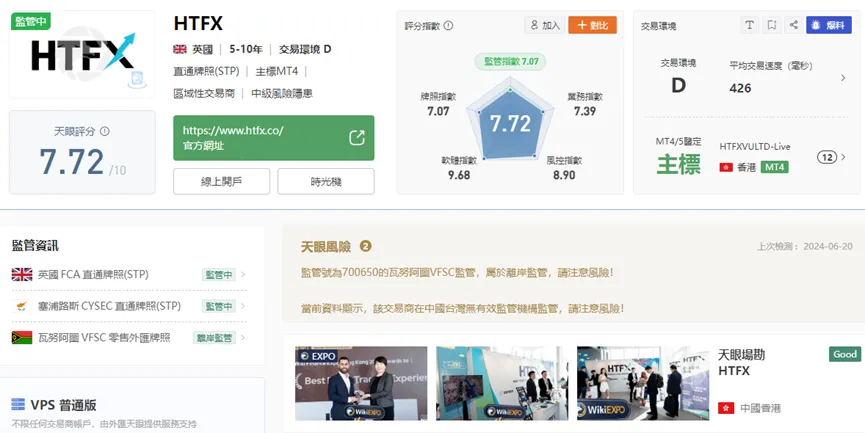The width and height of the screenshot is (865, 433).
Task: Click the small badge icon on logo corner
Action: click(137, 81)
